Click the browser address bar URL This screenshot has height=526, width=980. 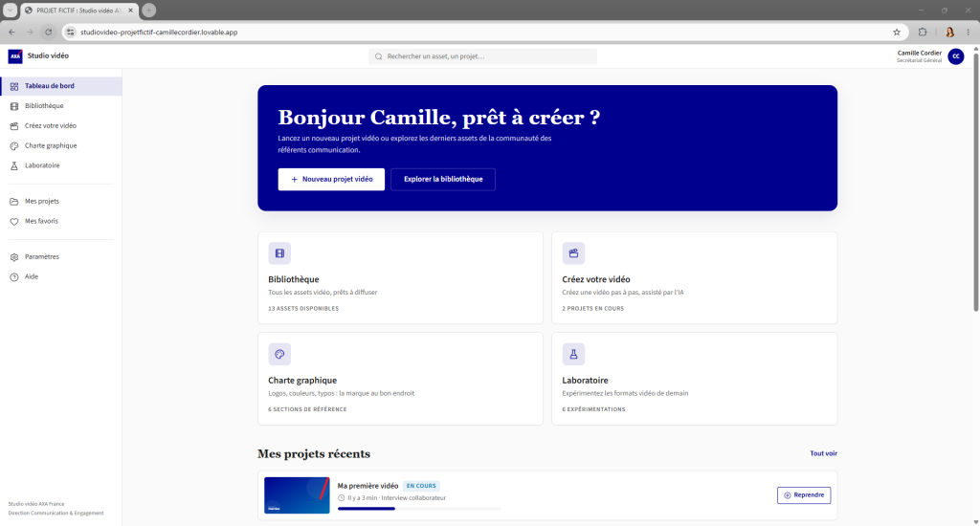tap(159, 32)
